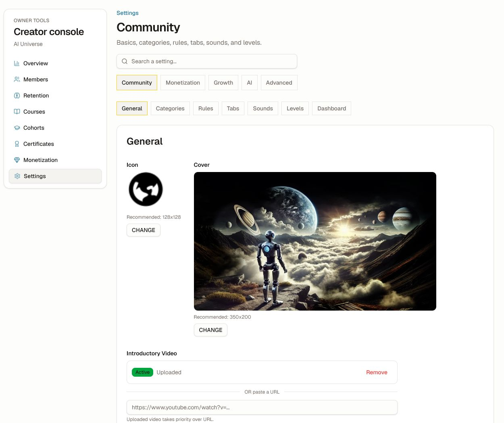Click the YouTube URL input field
The width and height of the screenshot is (504, 423).
262,407
